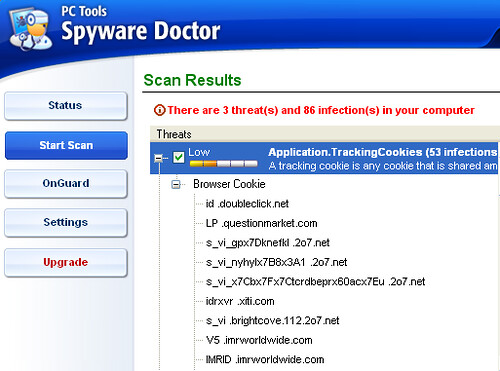Open the Settings section
500x371 pixels.
tap(66, 223)
